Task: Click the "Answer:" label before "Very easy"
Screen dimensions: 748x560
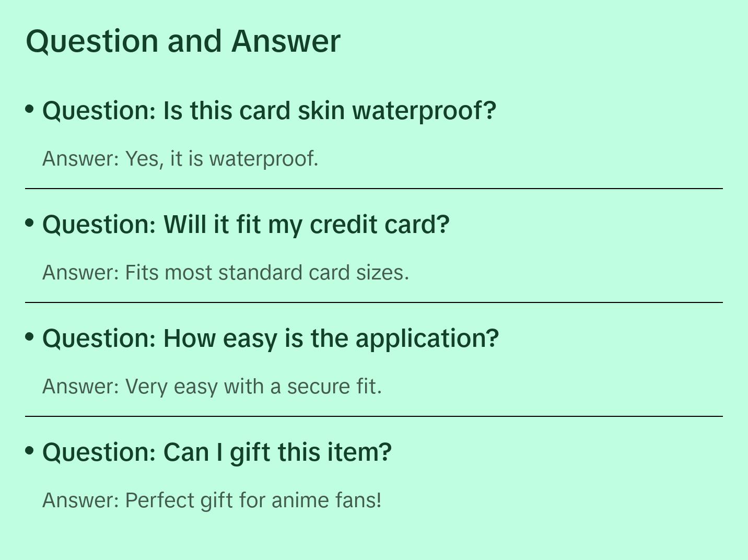Action: click(x=81, y=387)
